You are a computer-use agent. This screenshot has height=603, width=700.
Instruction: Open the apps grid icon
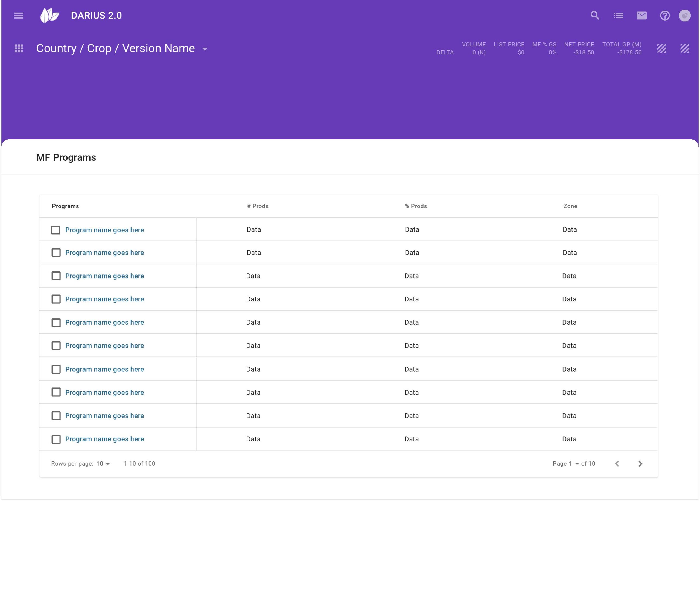point(19,49)
